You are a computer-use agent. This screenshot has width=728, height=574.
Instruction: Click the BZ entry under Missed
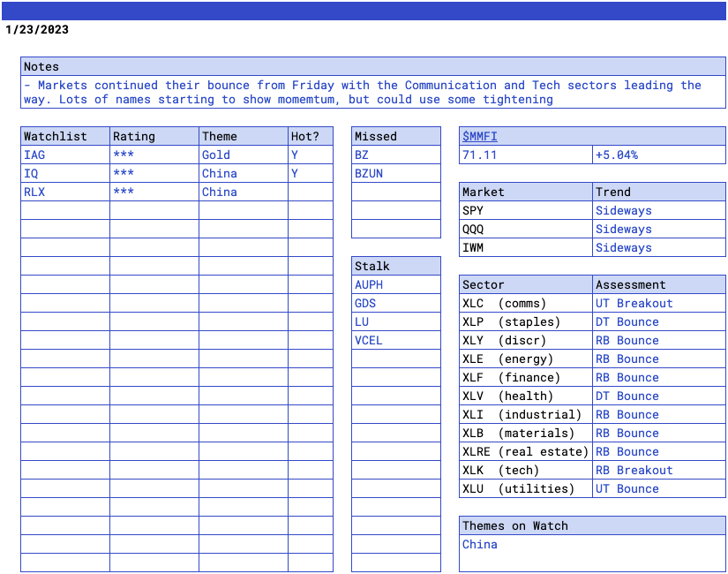tap(396, 155)
